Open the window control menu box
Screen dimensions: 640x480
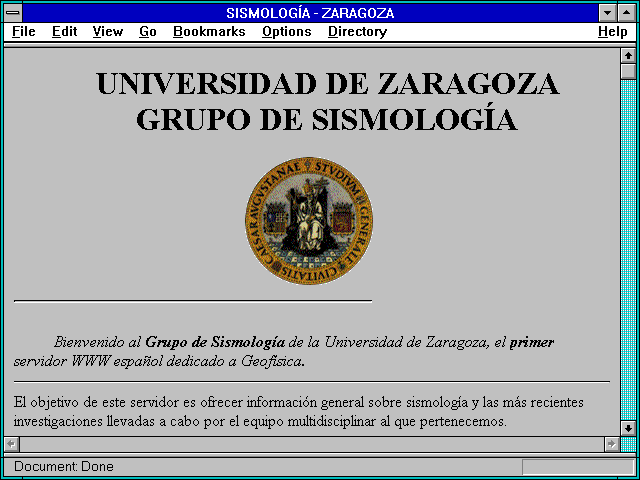[13, 13]
